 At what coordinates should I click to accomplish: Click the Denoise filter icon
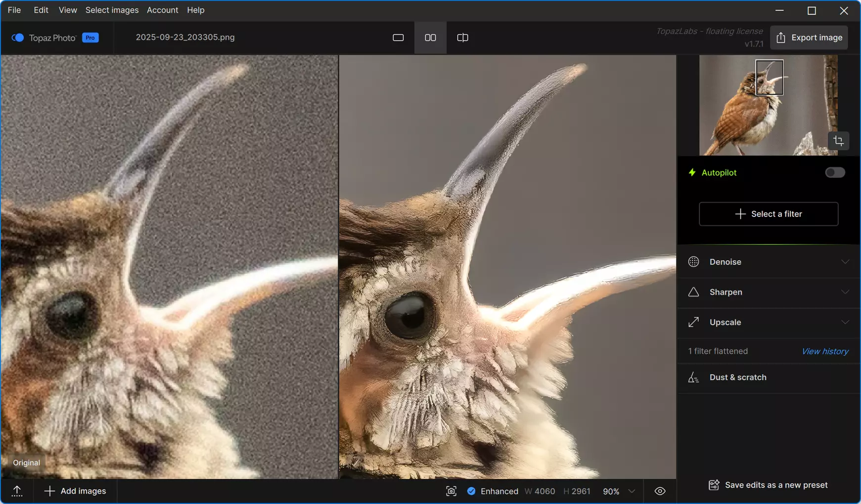[x=693, y=262]
